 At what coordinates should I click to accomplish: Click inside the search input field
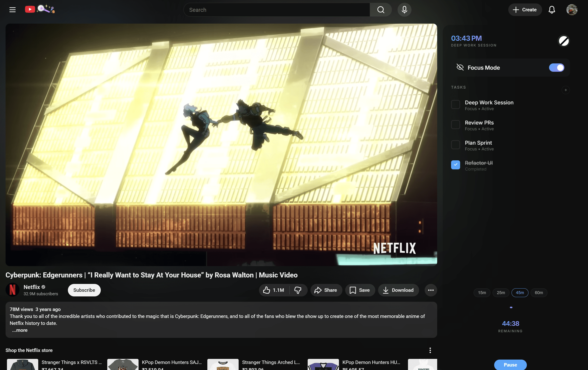[276, 10]
